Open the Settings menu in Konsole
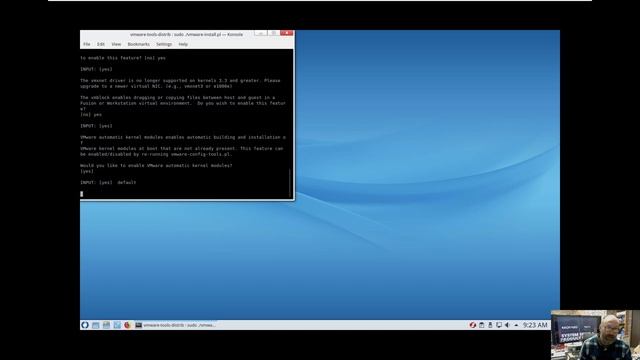 [x=164, y=44]
